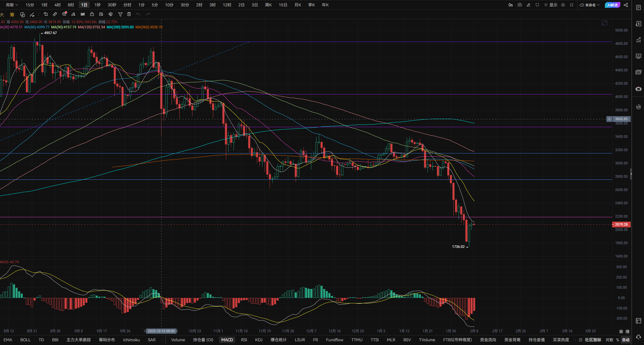The width and height of the screenshot is (644, 345).
Task: Click the filter funnel icon
Action: coord(120,14)
